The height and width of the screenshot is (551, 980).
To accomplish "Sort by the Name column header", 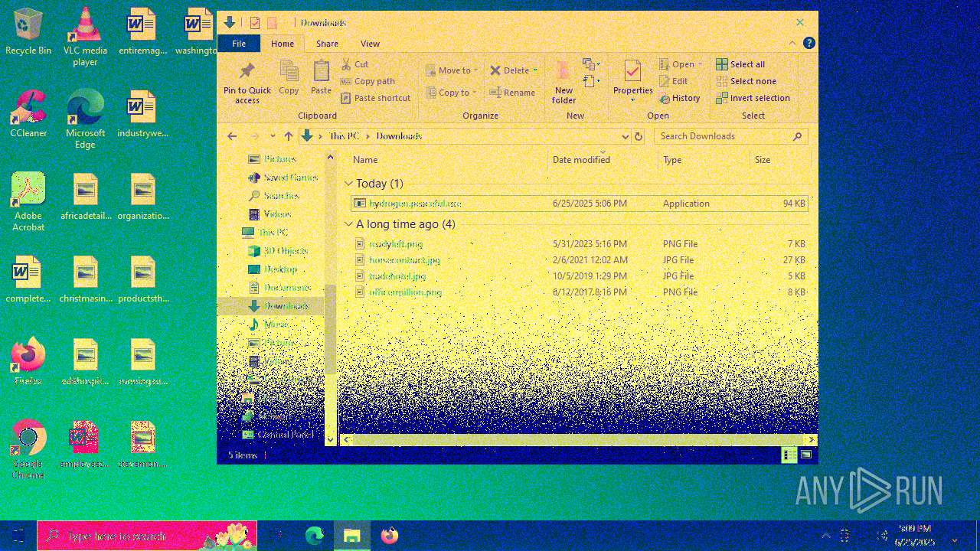I will click(x=449, y=160).
